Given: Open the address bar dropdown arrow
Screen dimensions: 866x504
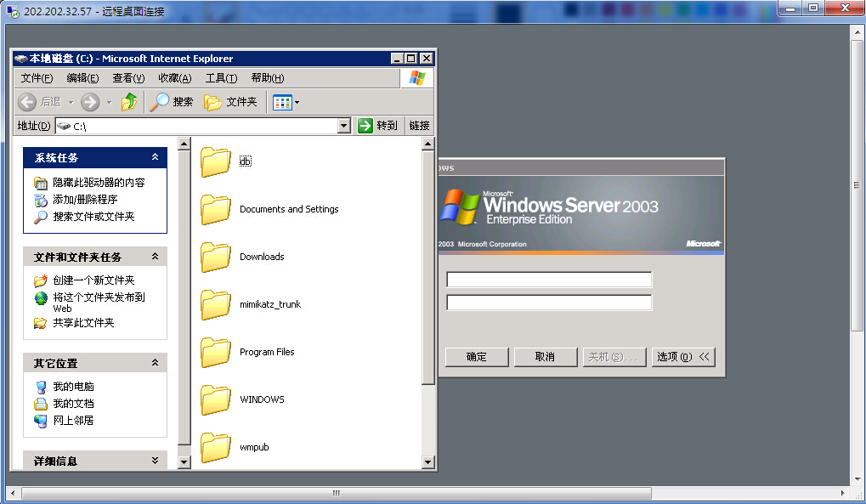Looking at the screenshot, I should coord(344,126).
